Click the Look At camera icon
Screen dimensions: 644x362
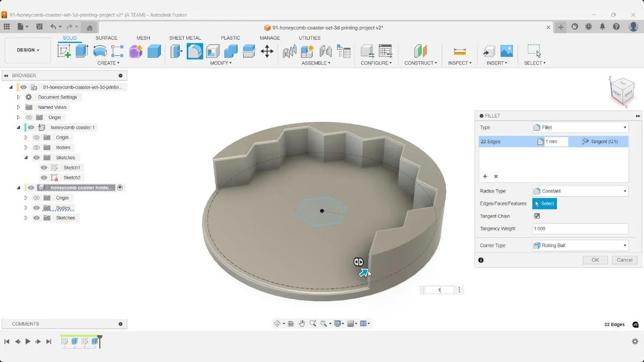[290, 323]
